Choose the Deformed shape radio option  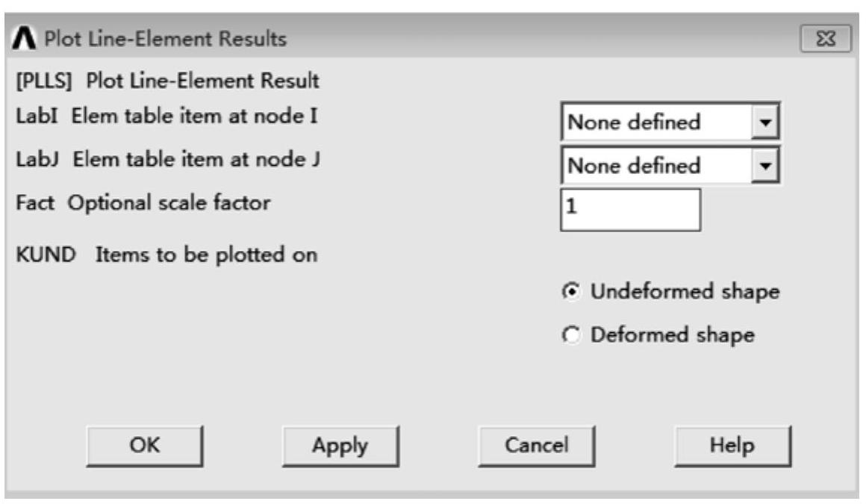(569, 335)
